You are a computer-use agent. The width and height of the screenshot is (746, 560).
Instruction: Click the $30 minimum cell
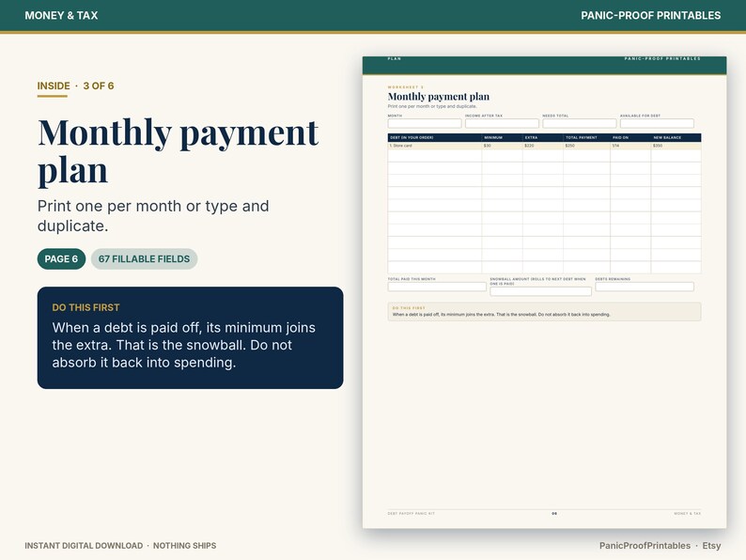coord(503,146)
